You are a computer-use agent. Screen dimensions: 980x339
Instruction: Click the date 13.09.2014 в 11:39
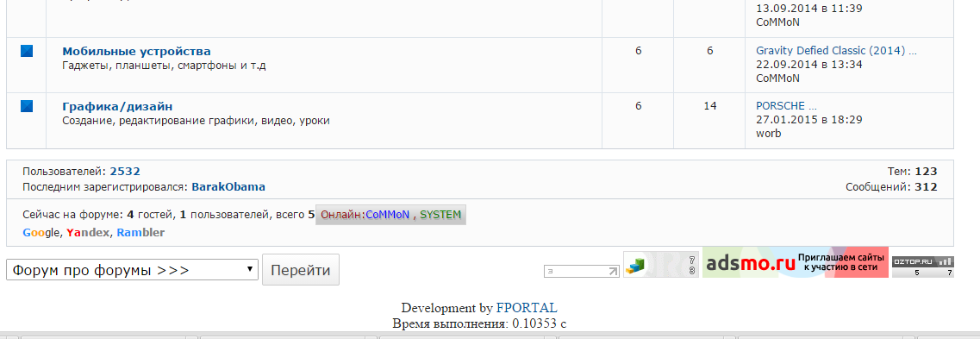tap(809, 9)
